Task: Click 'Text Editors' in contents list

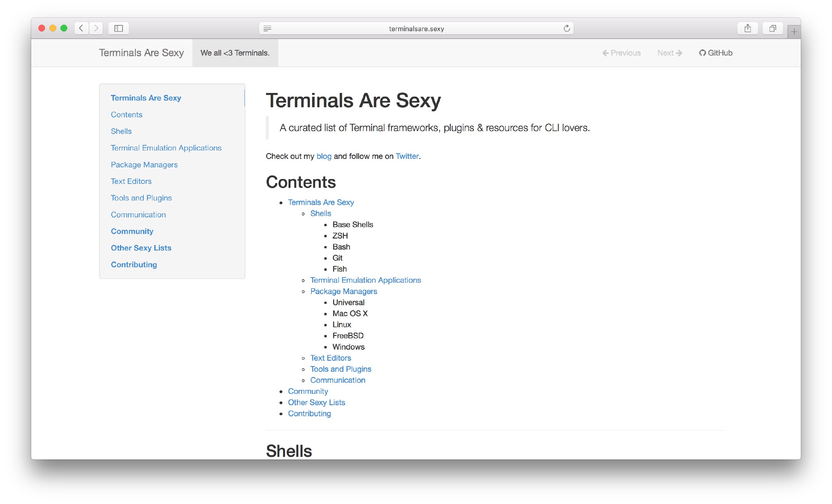Action: [x=331, y=358]
